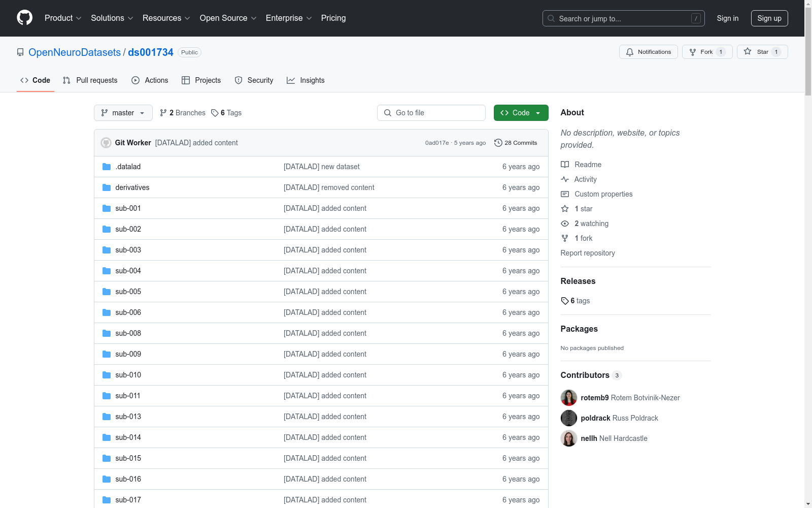Click the Report repository link

(588, 253)
